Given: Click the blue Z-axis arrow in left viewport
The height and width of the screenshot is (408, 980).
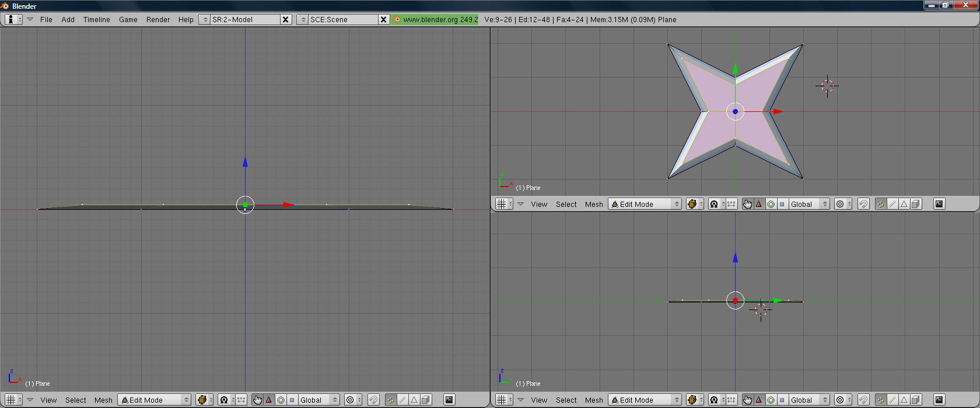Looking at the screenshot, I should click(x=245, y=162).
